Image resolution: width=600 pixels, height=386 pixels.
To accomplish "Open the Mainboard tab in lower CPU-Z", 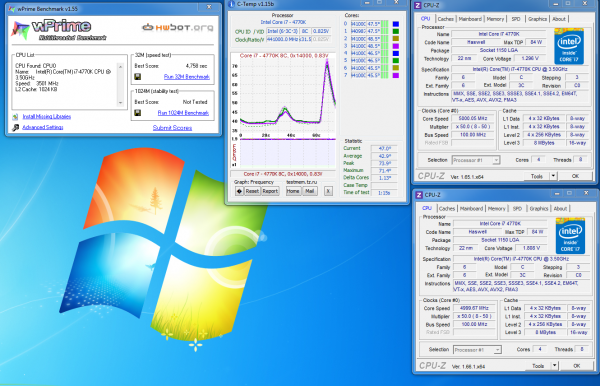I will click(x=471, y=208).
